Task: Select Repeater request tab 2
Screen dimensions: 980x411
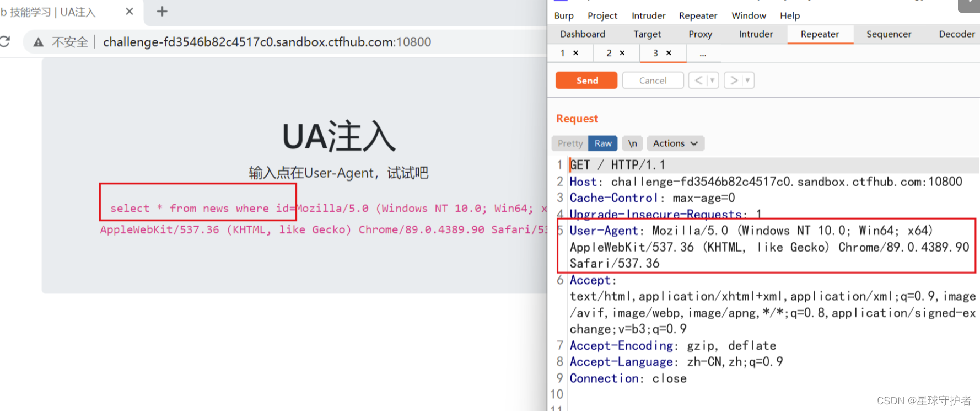Action: pos(609,53)
